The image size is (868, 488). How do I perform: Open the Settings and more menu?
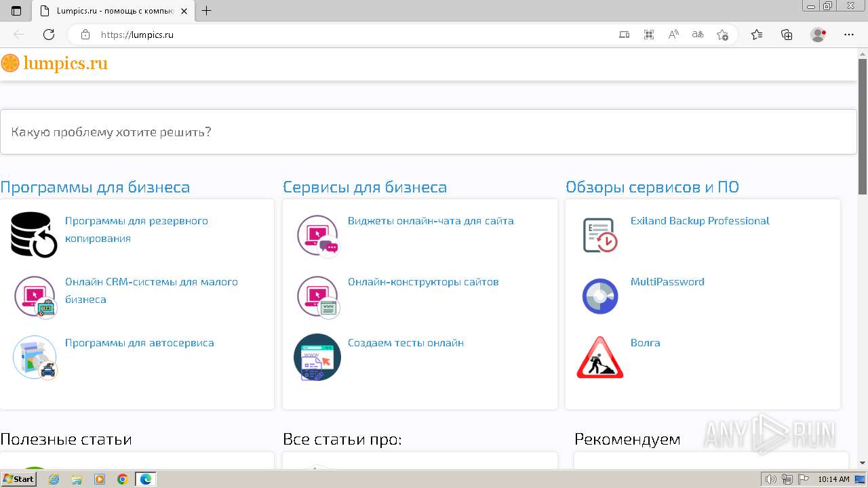[849, 35]
